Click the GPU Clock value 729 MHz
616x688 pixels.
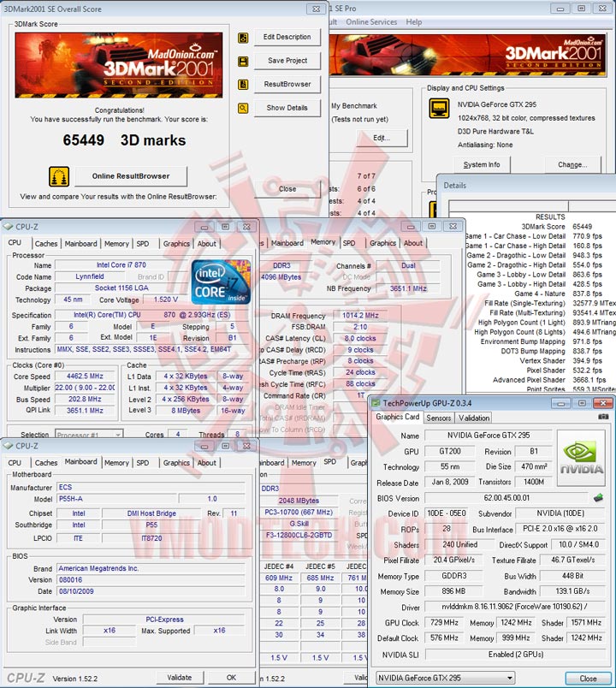pyautogui.click(x=444, y=623)
